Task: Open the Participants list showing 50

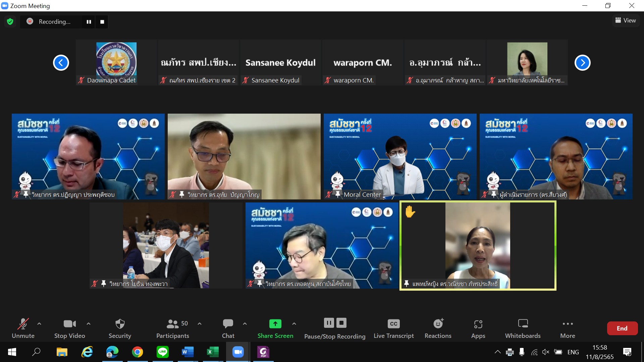Action: coord(173,328)
